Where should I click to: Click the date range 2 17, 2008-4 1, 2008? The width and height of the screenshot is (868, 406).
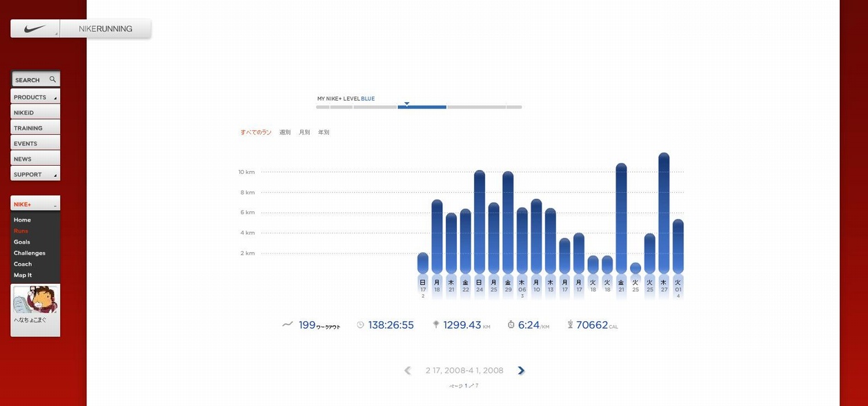click(x=464, y=371)
